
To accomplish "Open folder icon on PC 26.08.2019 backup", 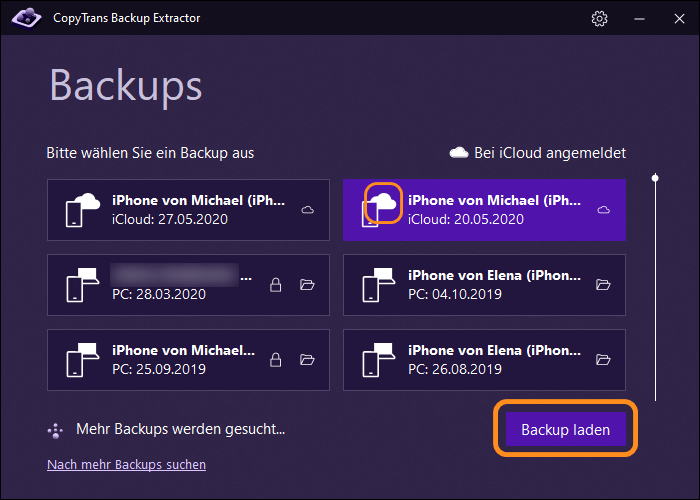I will pos(603,359).
